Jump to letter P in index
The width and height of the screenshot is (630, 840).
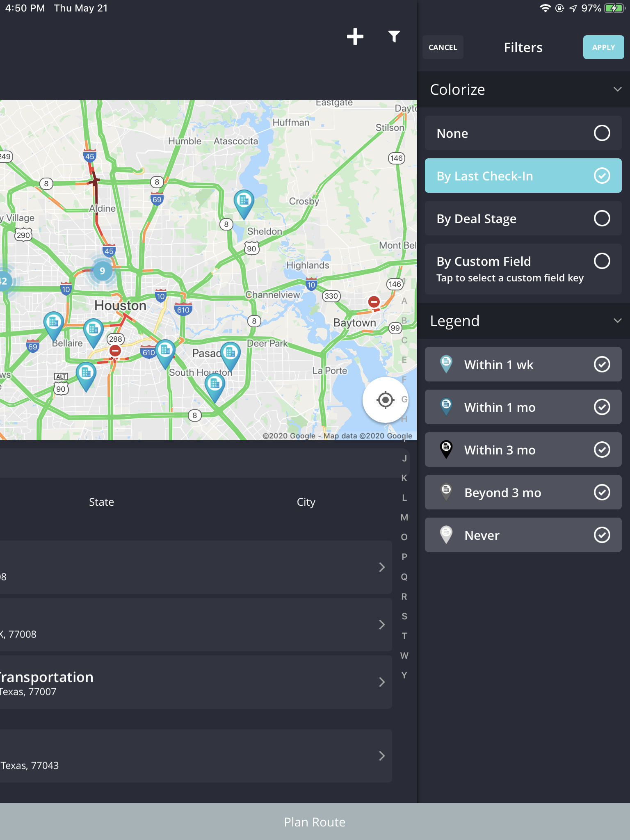[404, 557]
